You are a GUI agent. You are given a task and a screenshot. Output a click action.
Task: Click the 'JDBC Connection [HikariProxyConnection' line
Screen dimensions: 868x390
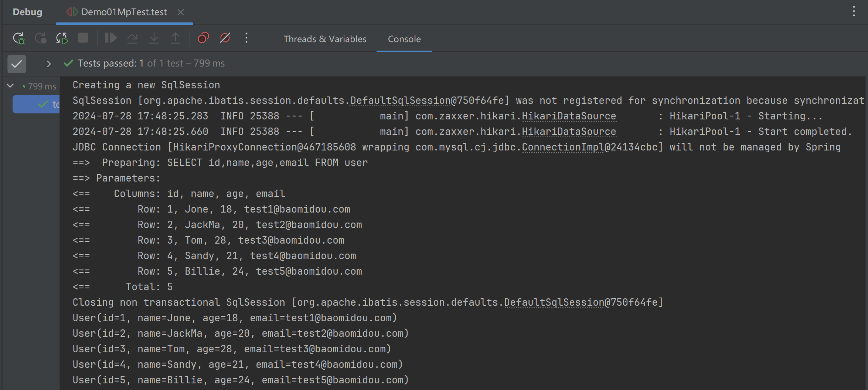457,147
